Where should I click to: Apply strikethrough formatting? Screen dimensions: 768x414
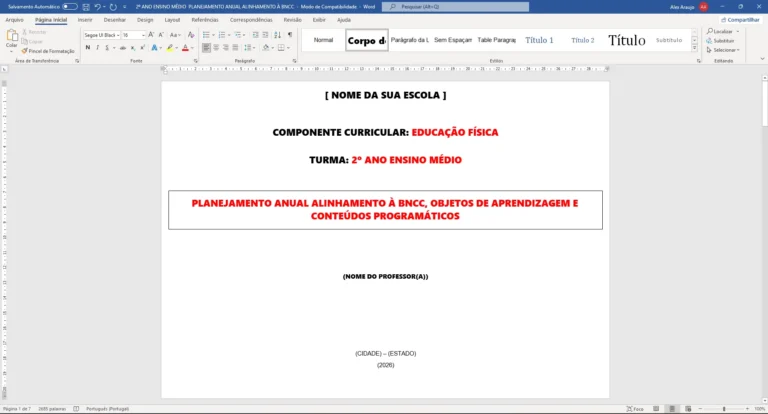pos(122,48)
